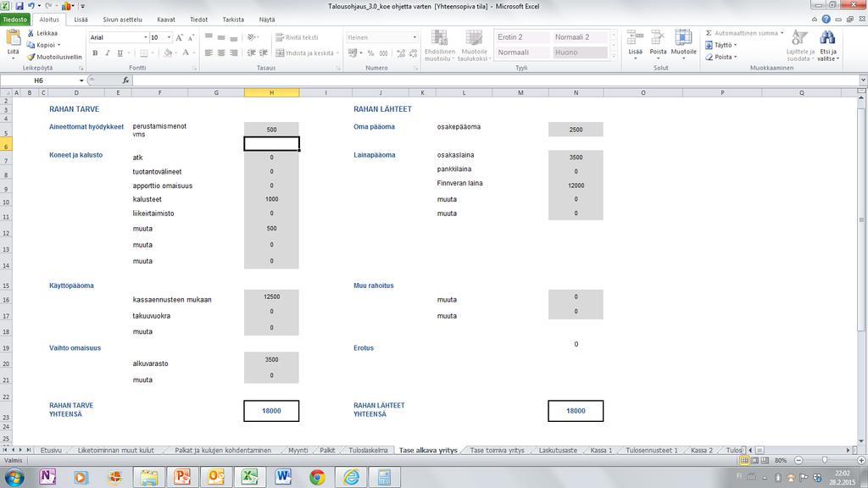The width and height of the screenshot is (868, 488).
Task: Open the font size dropdown showing 10
Action: coord(169,37)
